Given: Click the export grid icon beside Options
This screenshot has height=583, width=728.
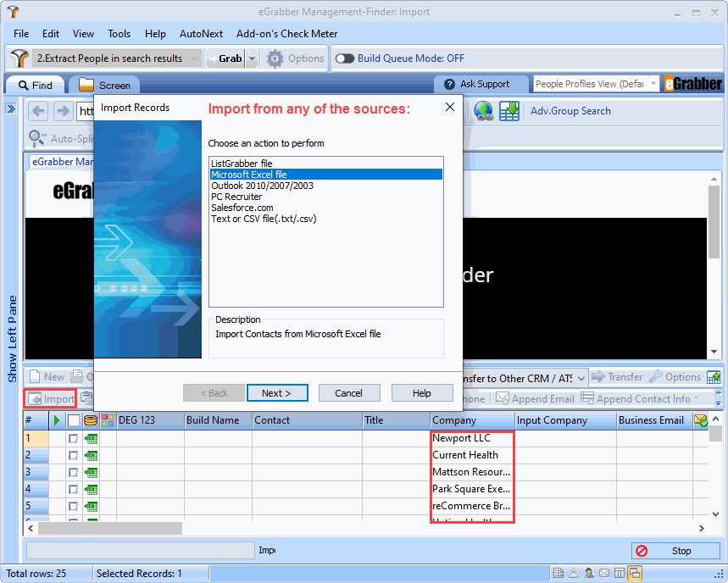Looking at the screenshot, I should tap(713, 377).
